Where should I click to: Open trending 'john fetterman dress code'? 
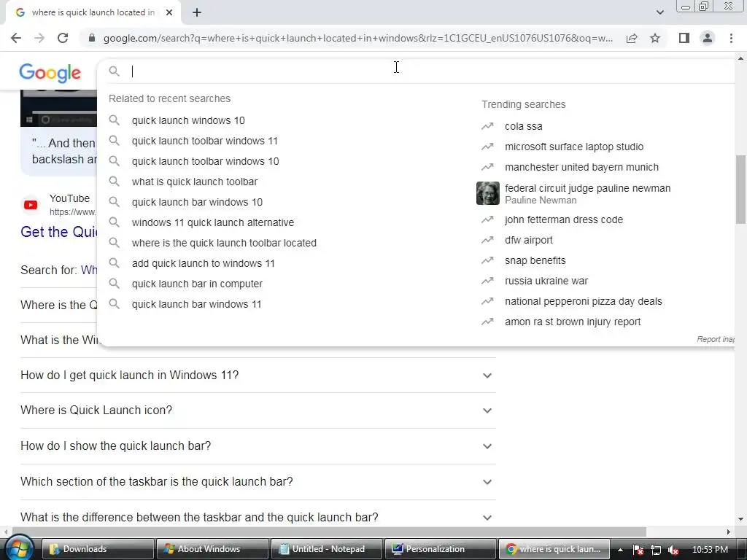[x=564, y=220]
